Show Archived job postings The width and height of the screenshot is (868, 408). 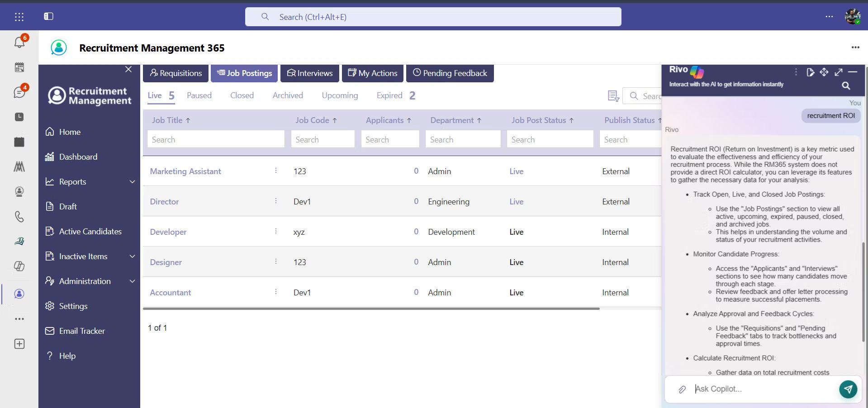[x=288, y=95]
